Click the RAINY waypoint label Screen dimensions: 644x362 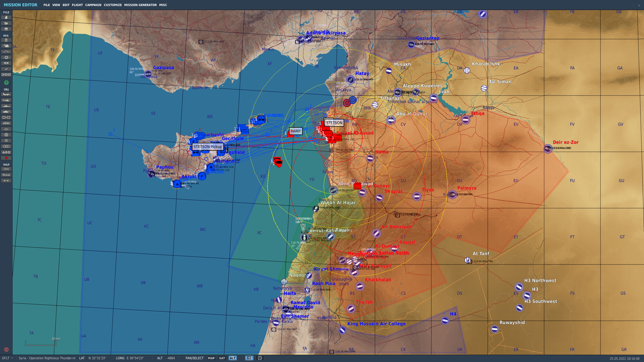point(296,131)
